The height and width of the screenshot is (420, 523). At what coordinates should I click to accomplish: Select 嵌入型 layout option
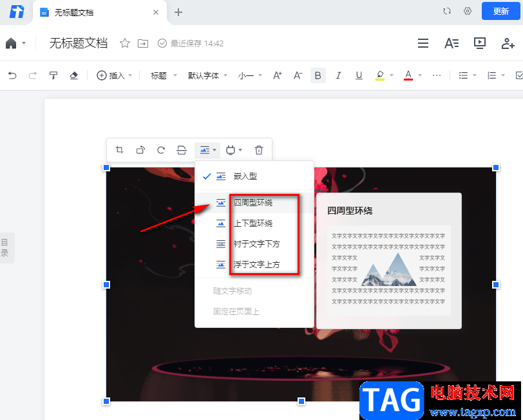pyautogui.click(x=254, y=177)
